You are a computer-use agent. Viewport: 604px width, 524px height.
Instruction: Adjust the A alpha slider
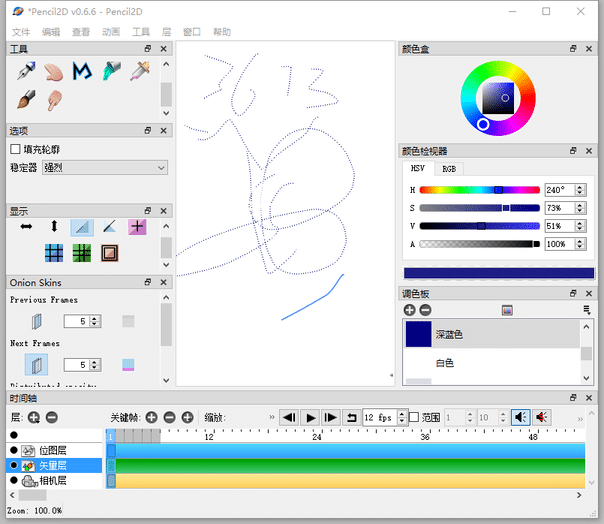[x=480, y=244]
